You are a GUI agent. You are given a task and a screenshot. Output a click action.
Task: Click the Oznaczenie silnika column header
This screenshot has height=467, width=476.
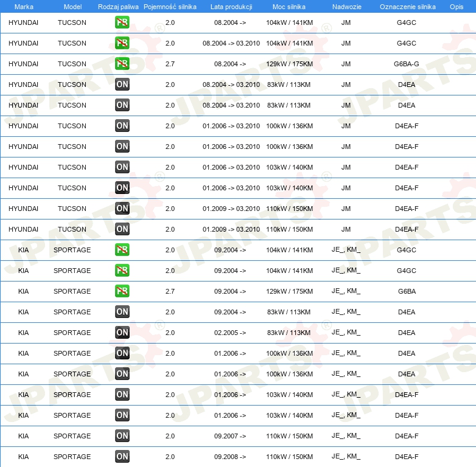(407, 7)
